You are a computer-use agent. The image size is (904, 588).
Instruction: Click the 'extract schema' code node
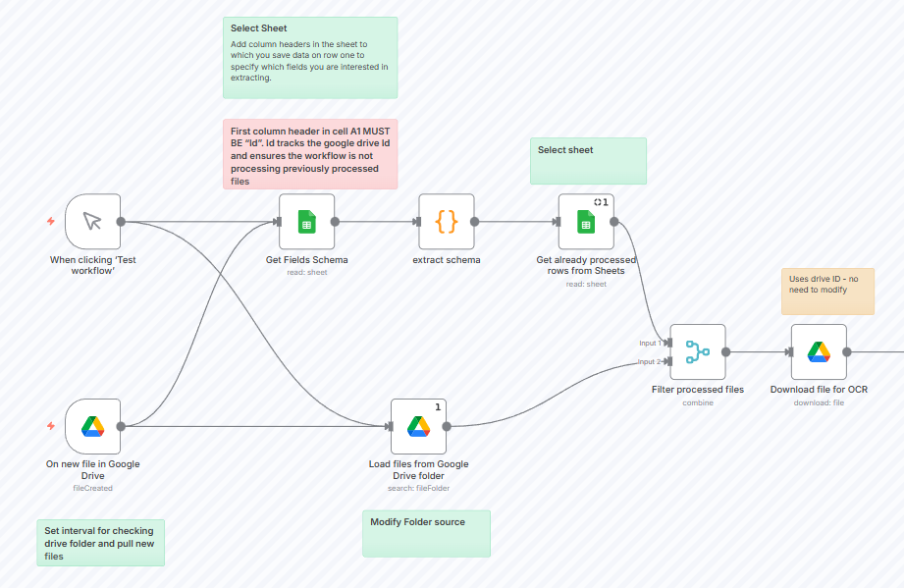447,222
